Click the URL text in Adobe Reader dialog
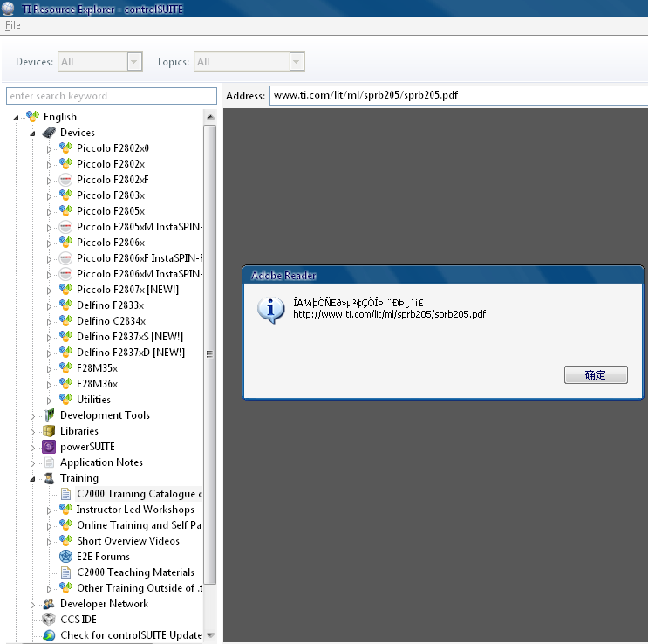648x644 pixels. [x=389, y=314]
